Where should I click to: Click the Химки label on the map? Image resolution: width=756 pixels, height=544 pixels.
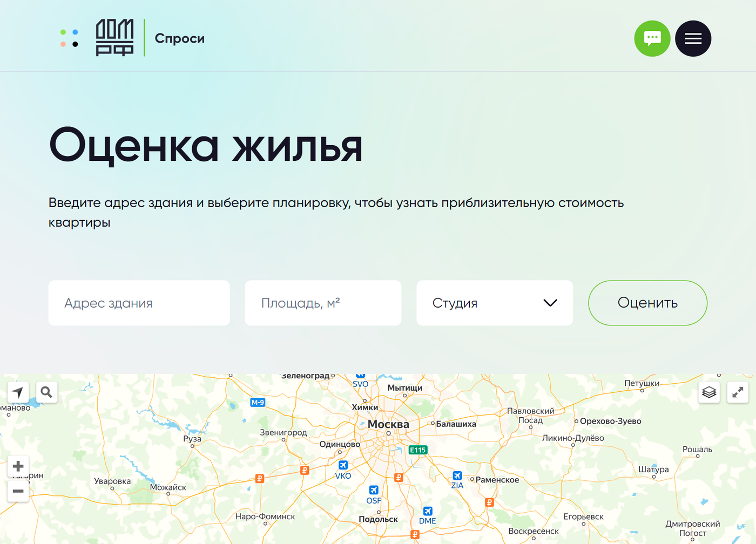point(365,407)
